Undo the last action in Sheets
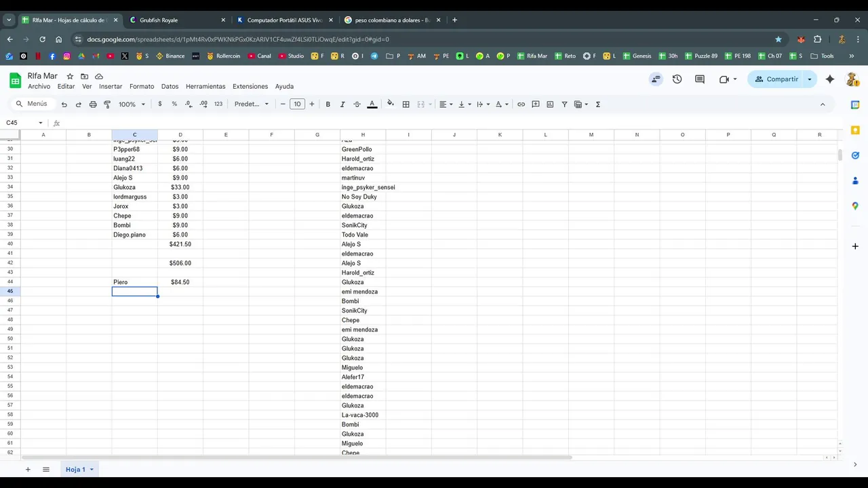 [x=64, y=104]
